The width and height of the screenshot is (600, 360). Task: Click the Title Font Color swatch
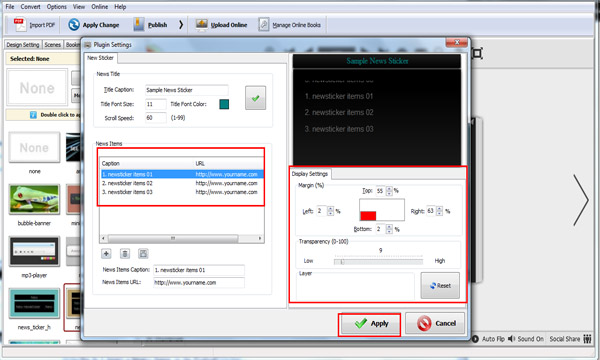coord(224,104)
